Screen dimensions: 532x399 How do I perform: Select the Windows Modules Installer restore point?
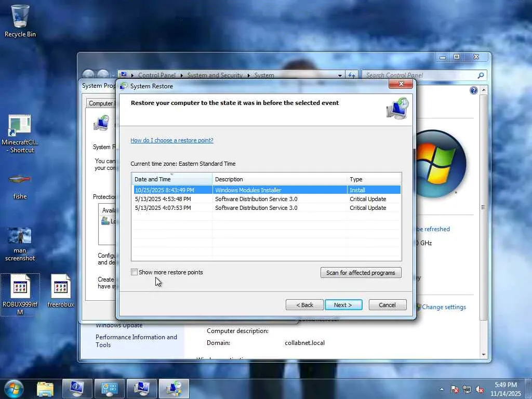(266, 190)
